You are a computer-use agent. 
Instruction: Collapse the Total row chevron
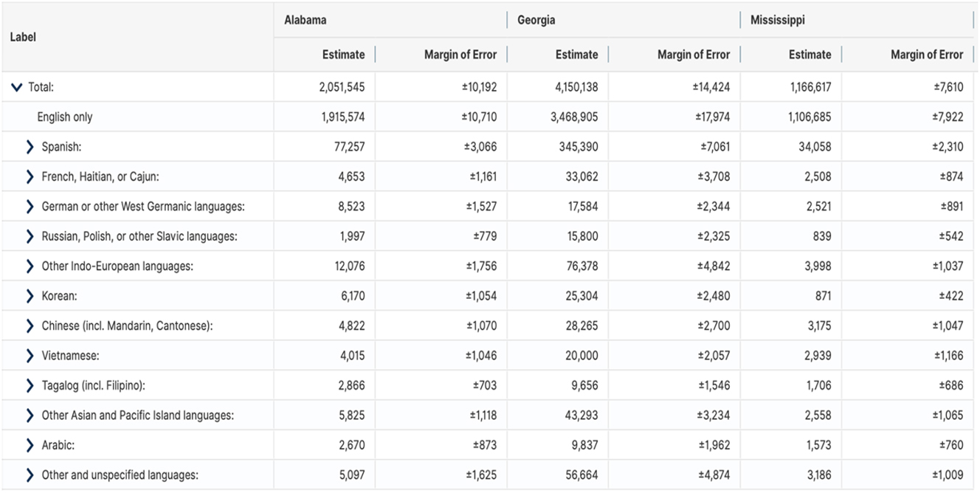(x=16, y=87)
